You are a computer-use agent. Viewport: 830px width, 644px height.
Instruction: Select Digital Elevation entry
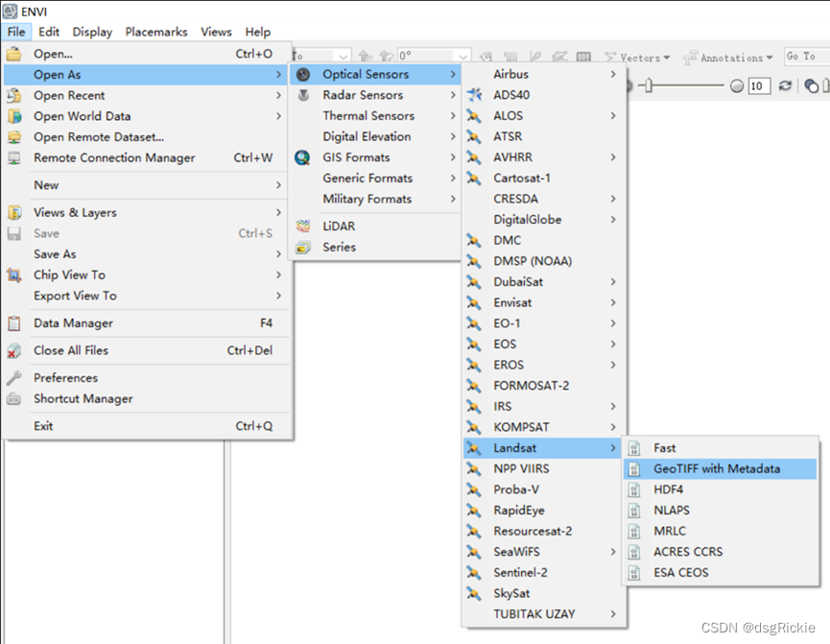coord(375,136)
